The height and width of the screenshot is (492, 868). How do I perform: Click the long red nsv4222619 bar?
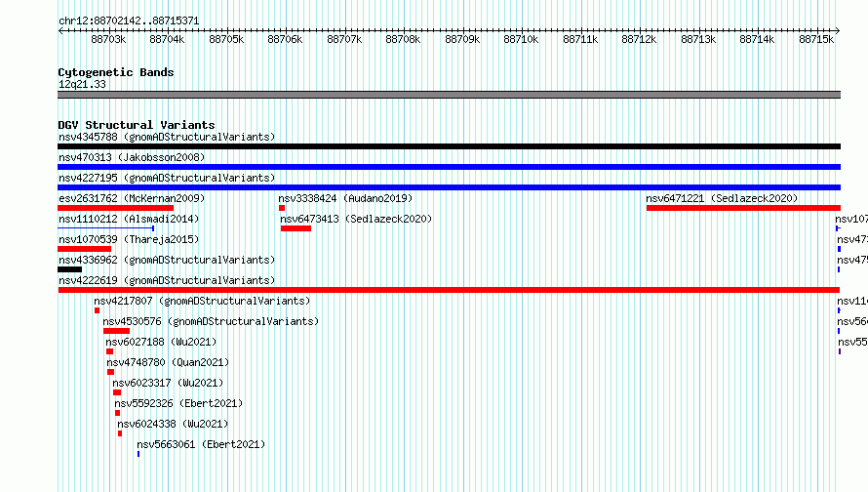point(449,290)
